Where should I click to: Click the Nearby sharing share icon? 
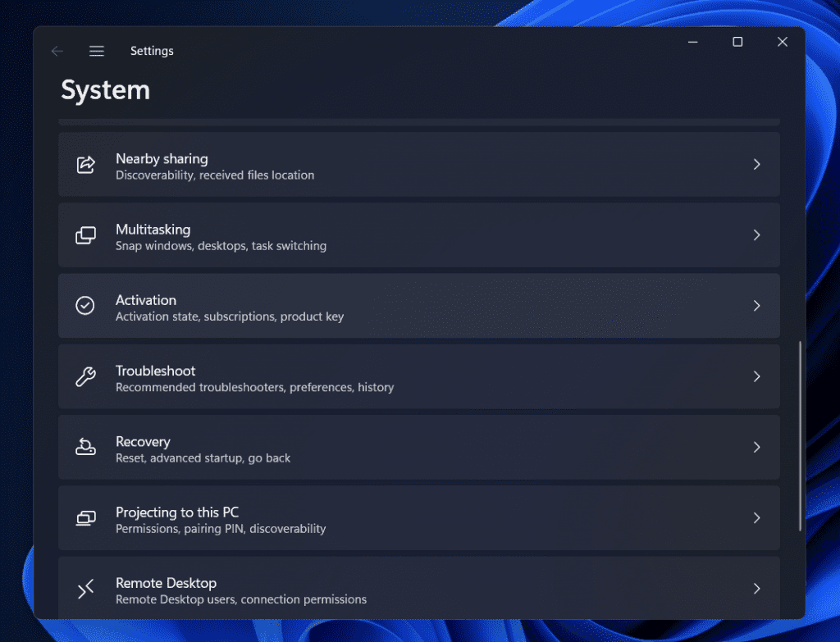pyautogui.click(x=85, y=164)
